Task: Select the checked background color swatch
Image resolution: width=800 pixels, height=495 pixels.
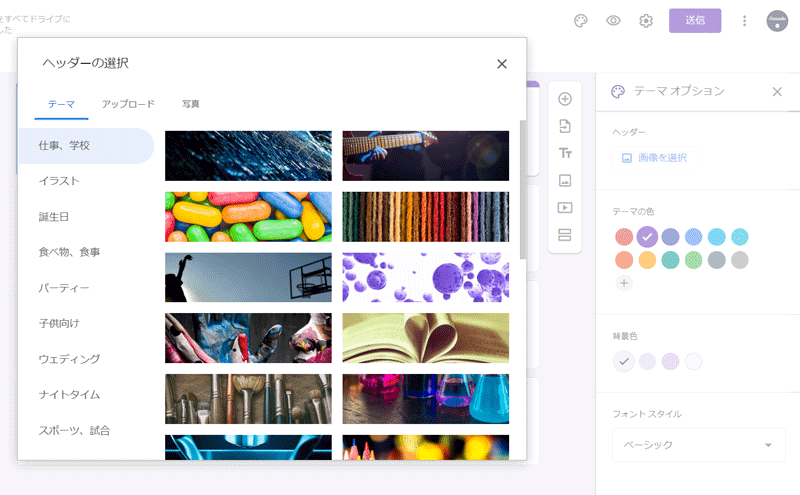Action: [x=624, y=362]
